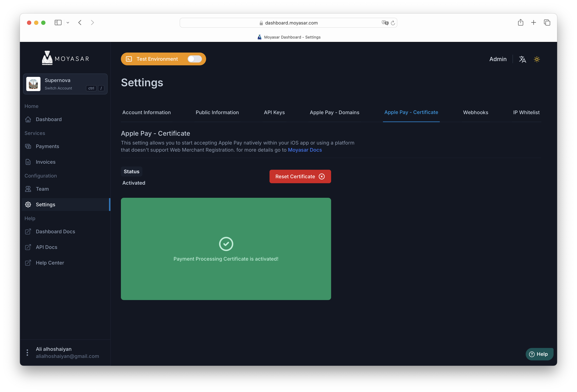Viewport: 577px width, 392px height.
Task: Open Invoices using its document icon
Action: click(x=28, y=162)
